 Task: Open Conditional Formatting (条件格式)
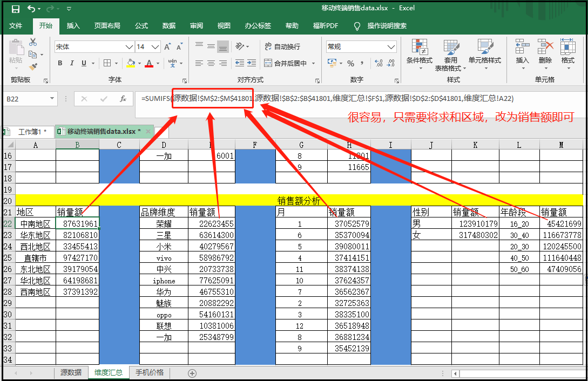(419, 55)
